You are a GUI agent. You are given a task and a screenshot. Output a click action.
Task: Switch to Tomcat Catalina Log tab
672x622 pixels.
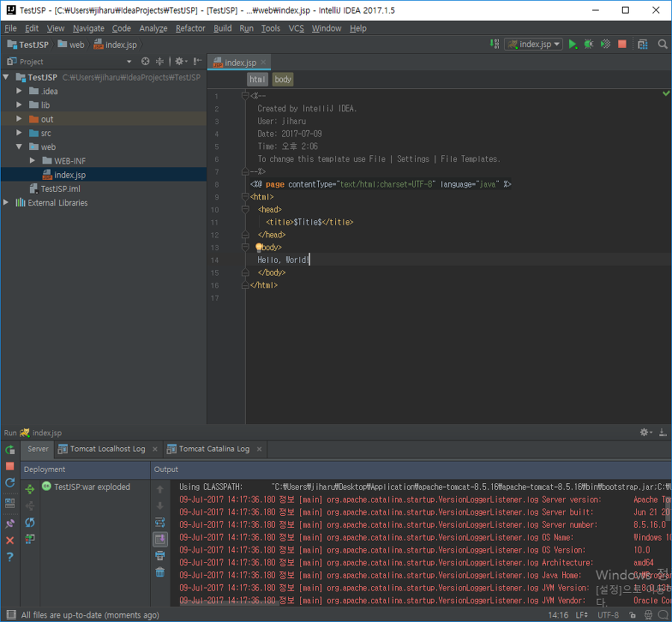click(x=214, y=449)
